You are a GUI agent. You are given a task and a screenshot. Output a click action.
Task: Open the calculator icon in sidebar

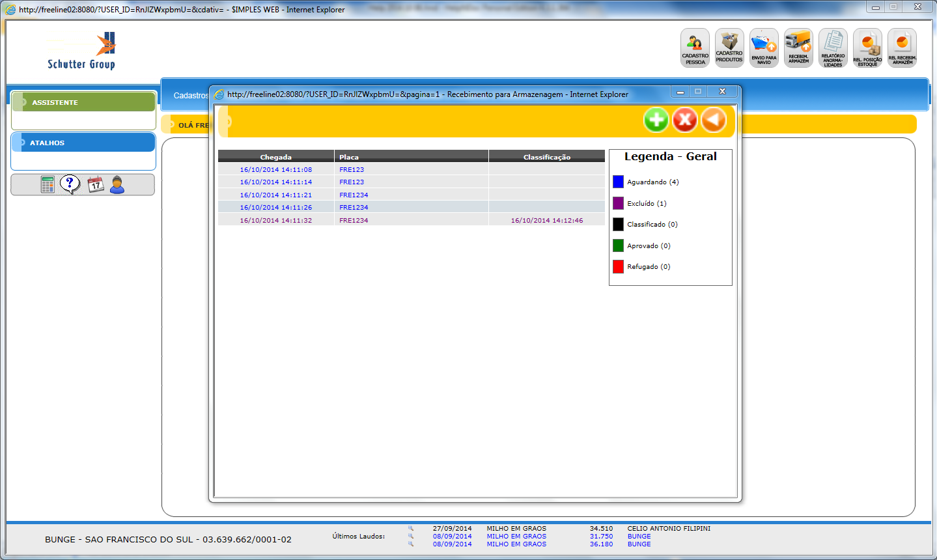pos(48,185)
